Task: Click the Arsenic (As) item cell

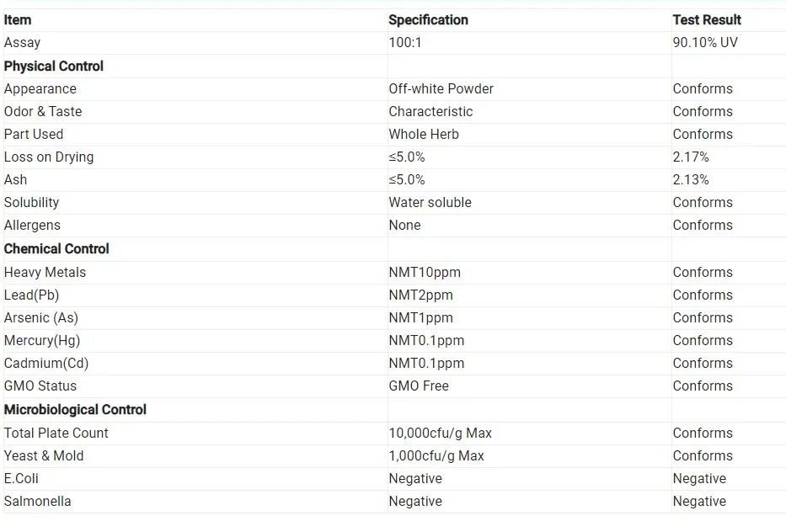Action: click(x=41, y=317)
